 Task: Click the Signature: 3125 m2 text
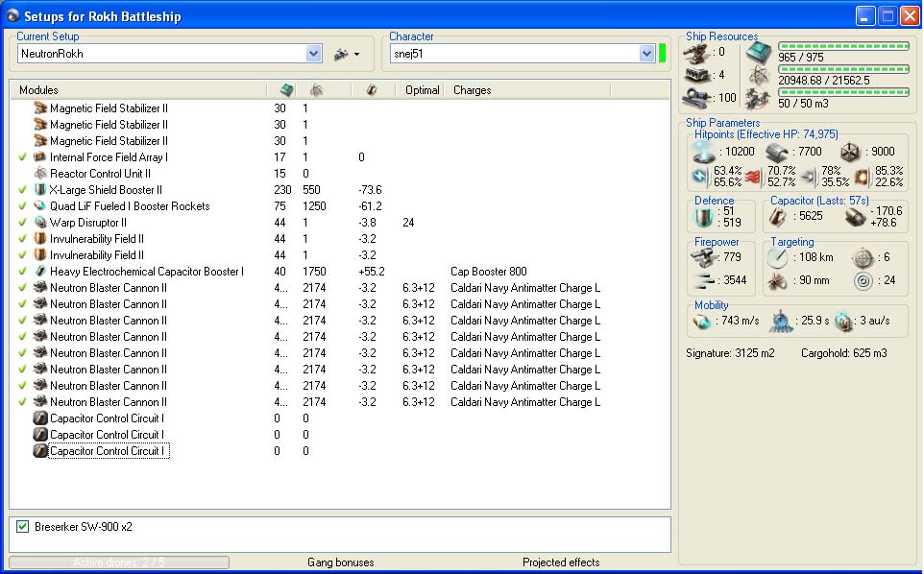[x=730, y=353]
